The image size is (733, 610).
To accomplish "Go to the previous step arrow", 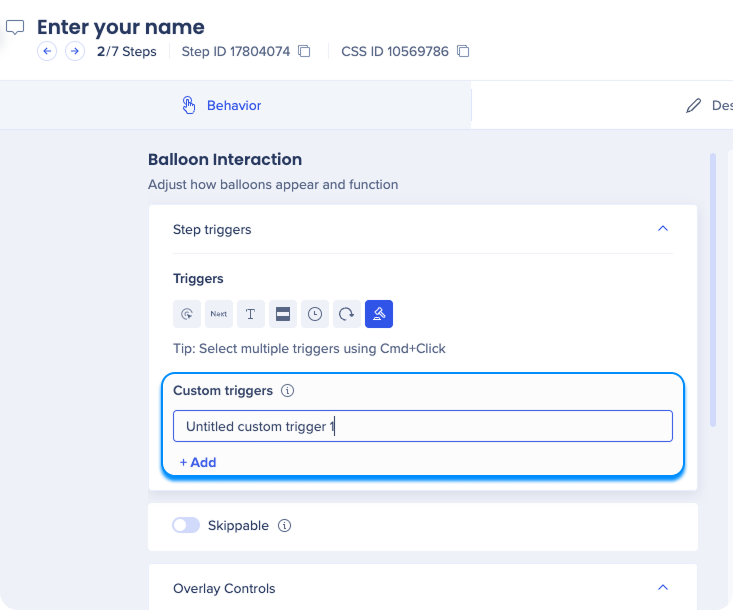I will pos(47,51).
